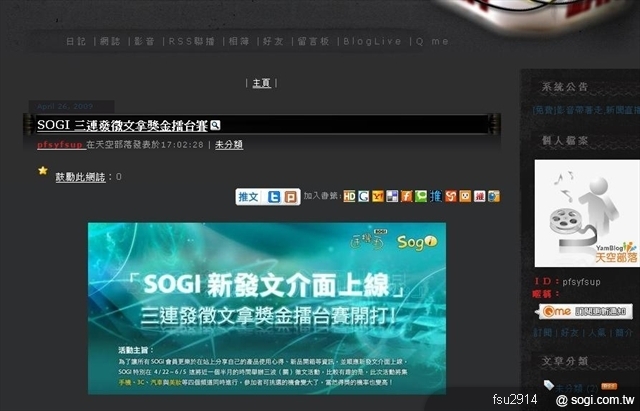The height and width of the screenshot is (411, 640).
Task: Click the 人氣 link in profile sidebar
Action: pyautogui.click(x=597, y=333)
